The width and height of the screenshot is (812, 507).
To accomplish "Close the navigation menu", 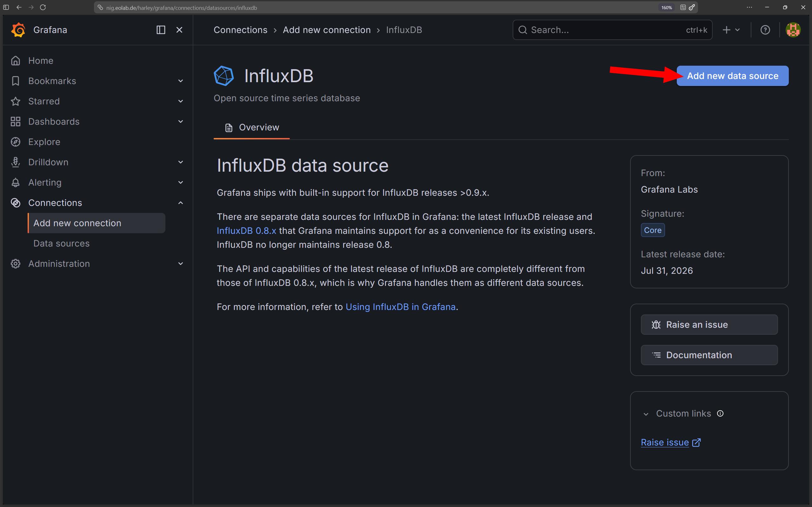I will pos(179,30).
